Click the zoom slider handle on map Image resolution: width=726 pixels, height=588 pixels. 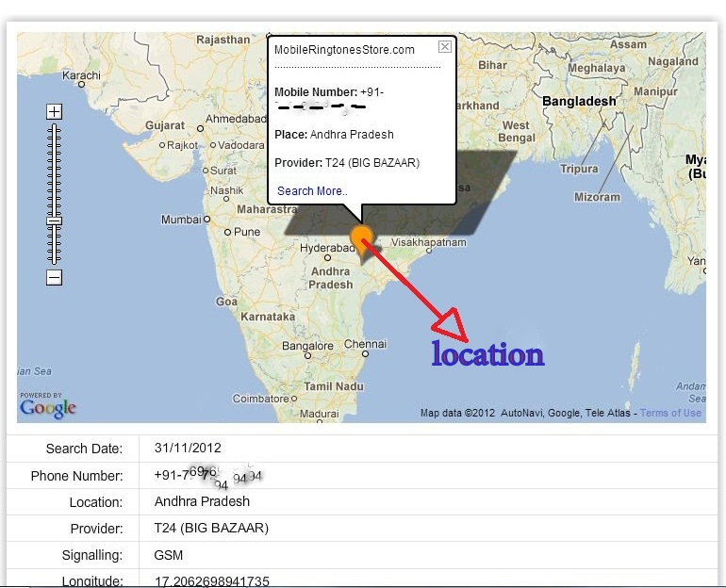coord(54,221)
